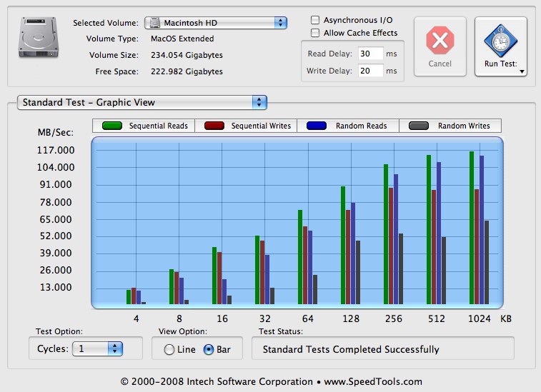Image resolution: width=541 pixels, height=392 pixels.
Task: Click the 4 KB x-axis label
Action: (x=137, y=318)
